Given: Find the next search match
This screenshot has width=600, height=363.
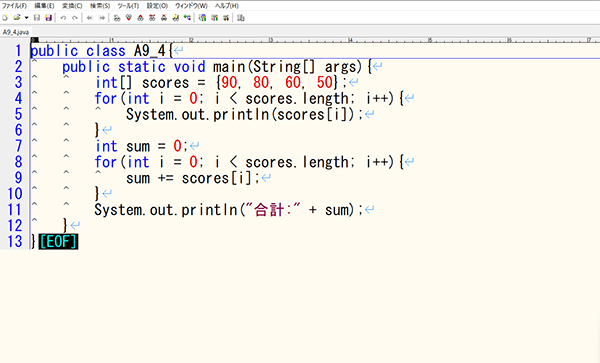Looking at the screenshot, I should point(129,18).
